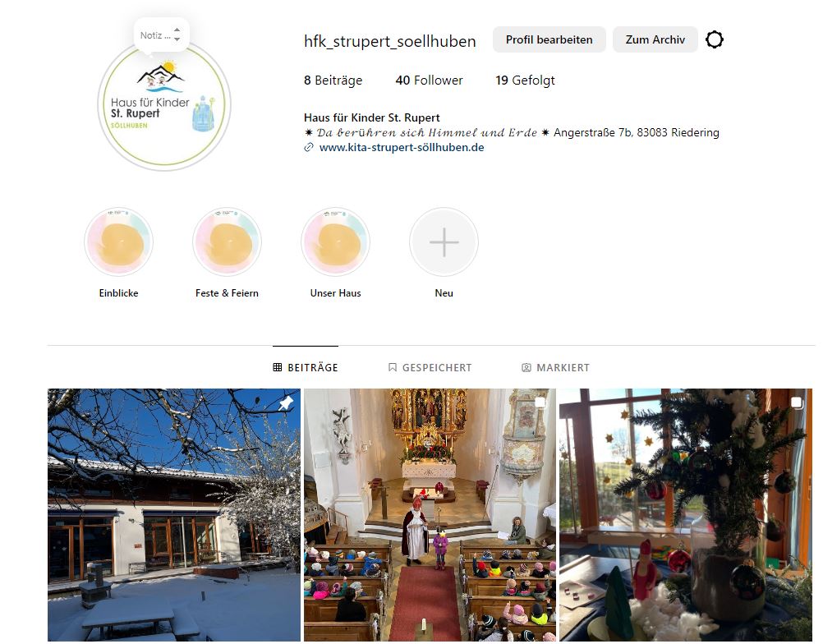The height and width of the screenshot is (644, 823).
Task: Click the carousel icon on the Christmas tree post
Action: click(x=797, y=402)
